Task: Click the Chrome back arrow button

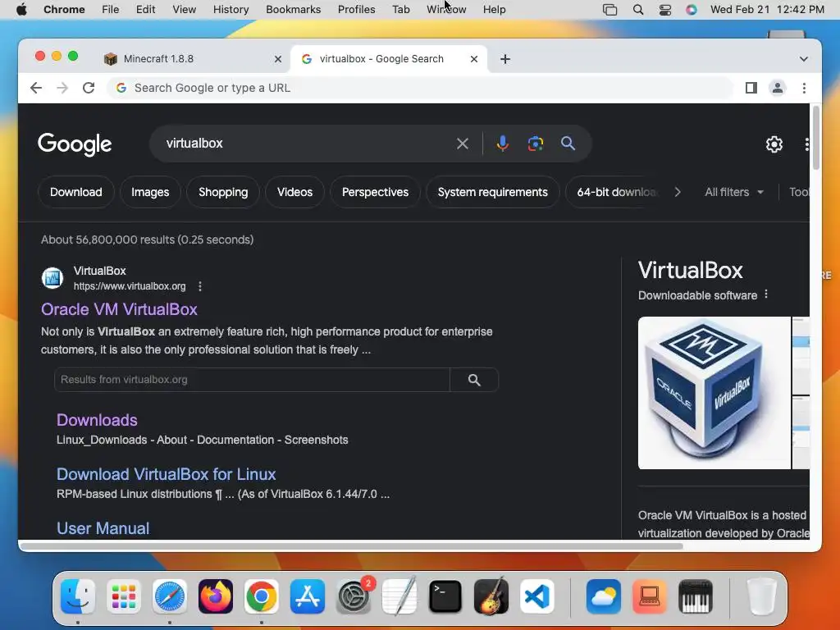Action: 36,88
